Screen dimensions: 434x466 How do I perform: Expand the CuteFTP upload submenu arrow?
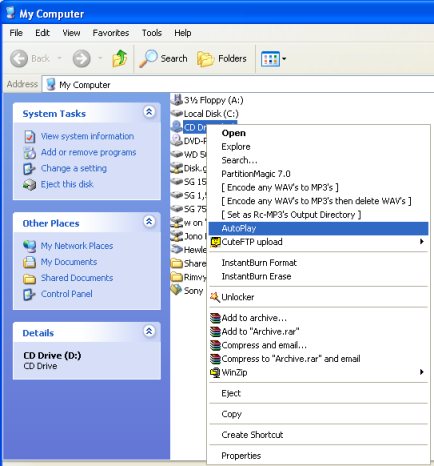tap(422, 241)
